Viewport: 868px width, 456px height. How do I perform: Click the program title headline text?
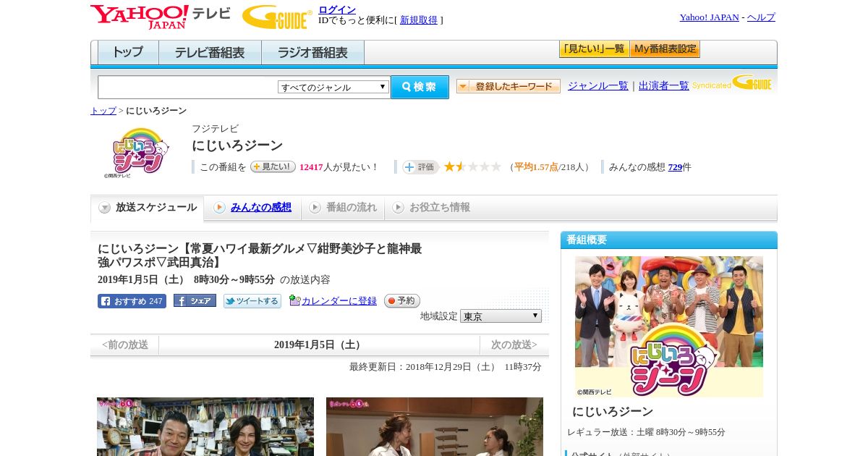260,256
